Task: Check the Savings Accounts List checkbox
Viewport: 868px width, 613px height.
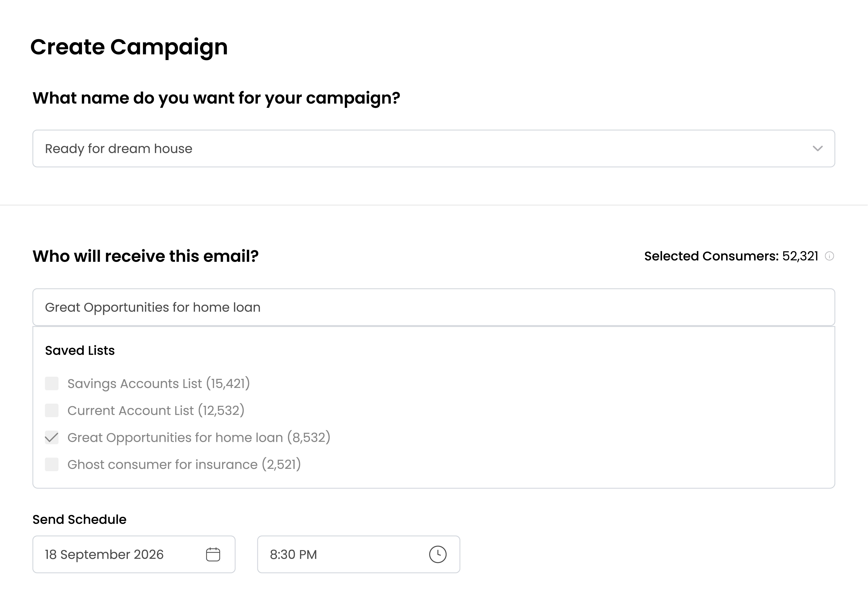Action: 52,384
